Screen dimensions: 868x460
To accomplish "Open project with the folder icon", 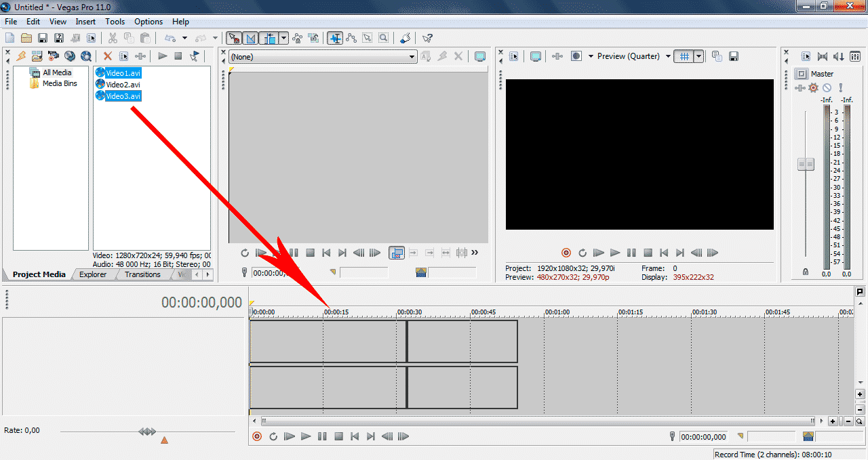I will [x=26, y=38].
